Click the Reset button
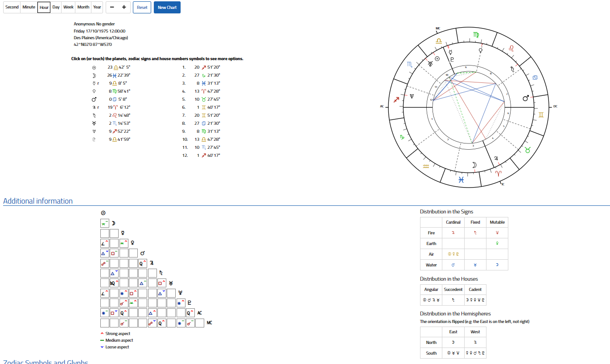Image resolution: width=610 pixels, height=364 pixels. 142,8
